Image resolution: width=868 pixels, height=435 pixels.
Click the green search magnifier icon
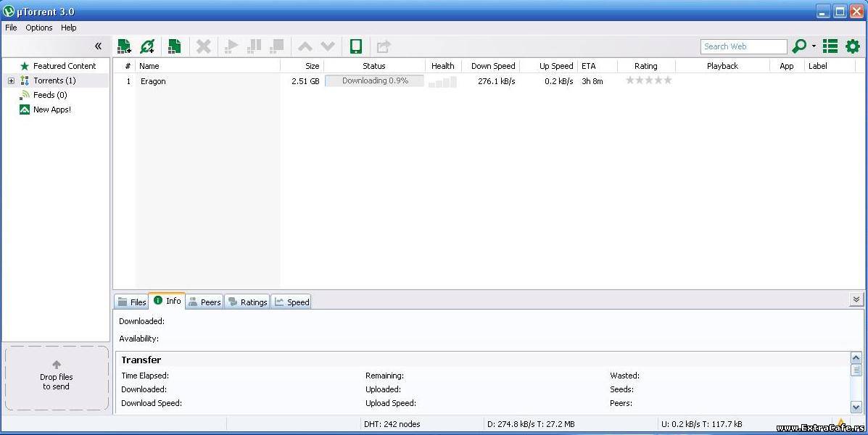pos(799,46)
